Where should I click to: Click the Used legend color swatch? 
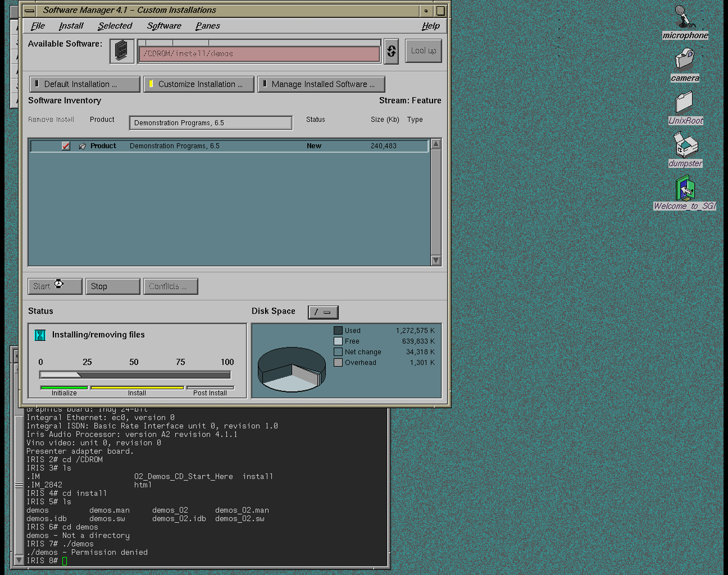click(338, 331)
